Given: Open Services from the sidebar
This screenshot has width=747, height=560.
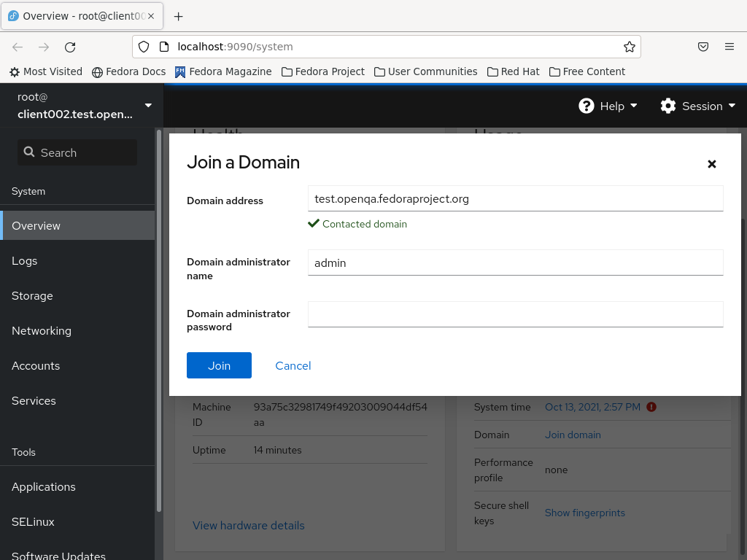Looking at the screenshot, I should pos(77,400).
